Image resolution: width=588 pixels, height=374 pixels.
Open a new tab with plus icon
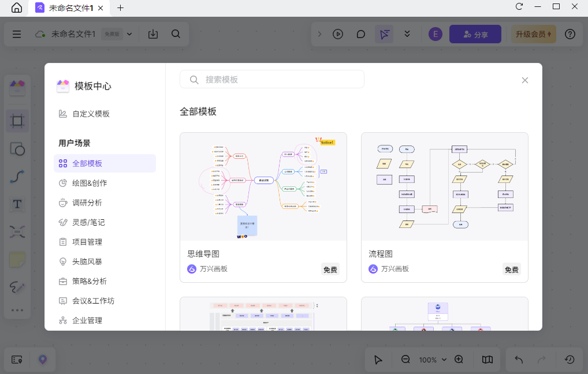coord(120,8)
